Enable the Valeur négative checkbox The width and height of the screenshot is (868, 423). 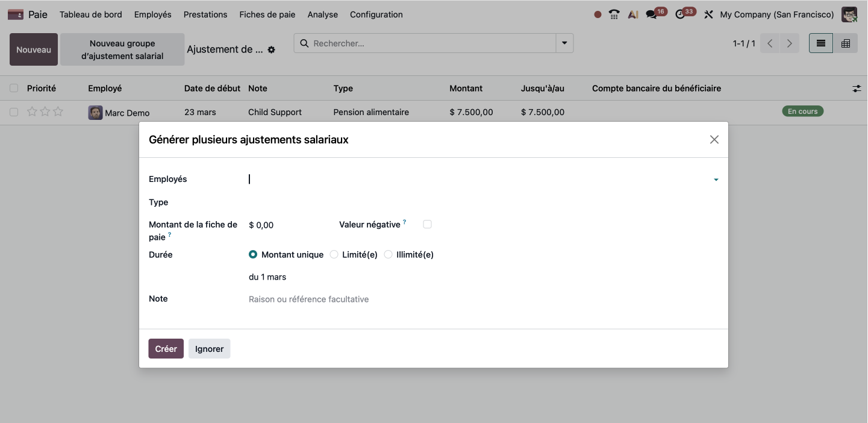click(x=427, y=224)
